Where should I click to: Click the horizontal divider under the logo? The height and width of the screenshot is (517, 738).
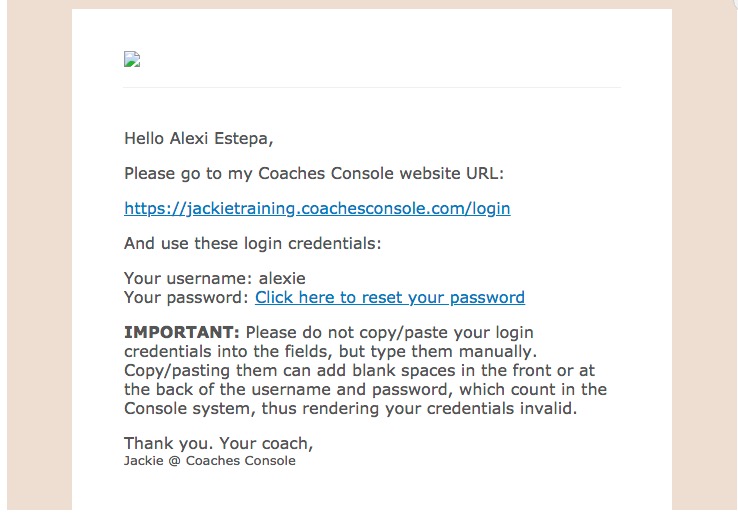(x=371, y=88)
